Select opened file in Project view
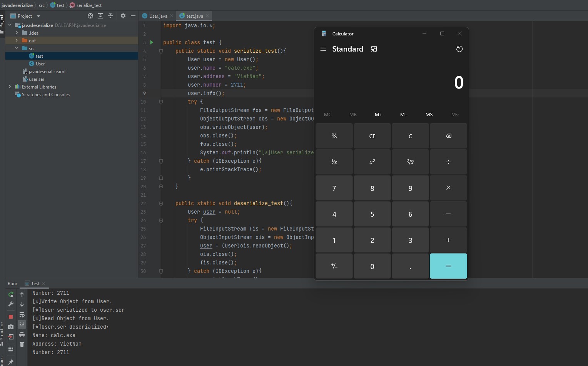Image resolution: width=588 pixels, height=366 pixels. click(x=90, y=16)
